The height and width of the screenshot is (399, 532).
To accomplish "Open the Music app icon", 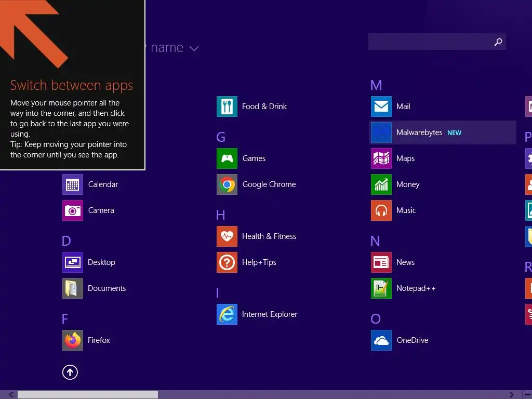I will pos(381,210).
